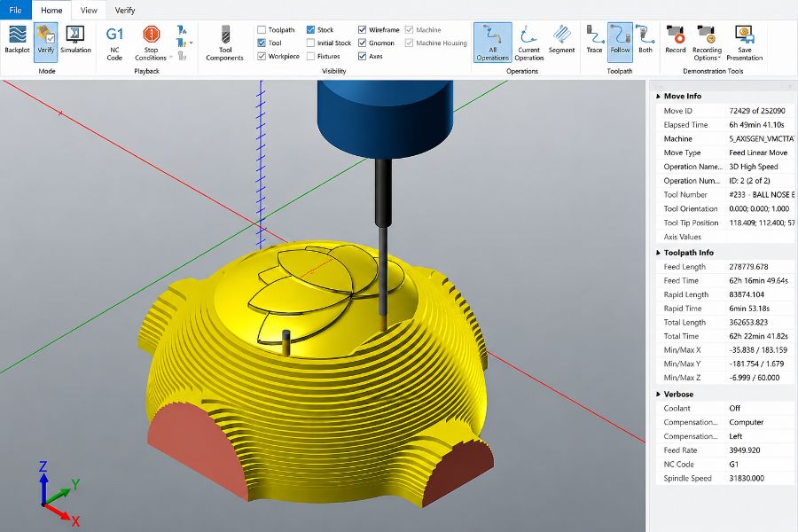The image size is (798, 532).
Task: Toggle the Axes checkbox
Action: coord(362,56)
